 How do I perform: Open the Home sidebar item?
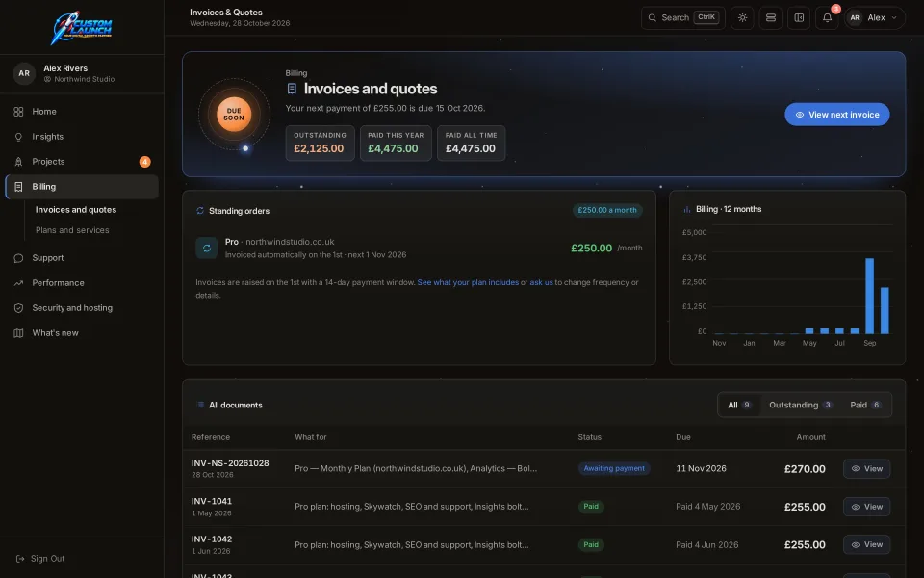click(x=81, y=112)
